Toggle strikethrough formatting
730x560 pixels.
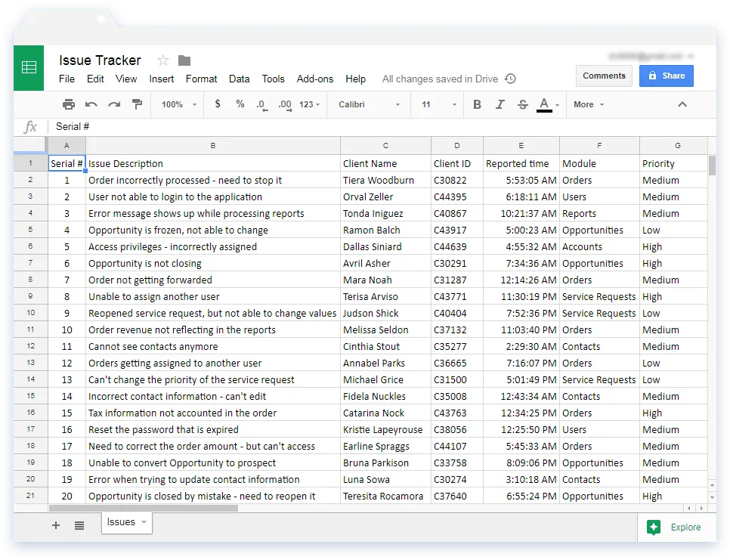(521, 104)
